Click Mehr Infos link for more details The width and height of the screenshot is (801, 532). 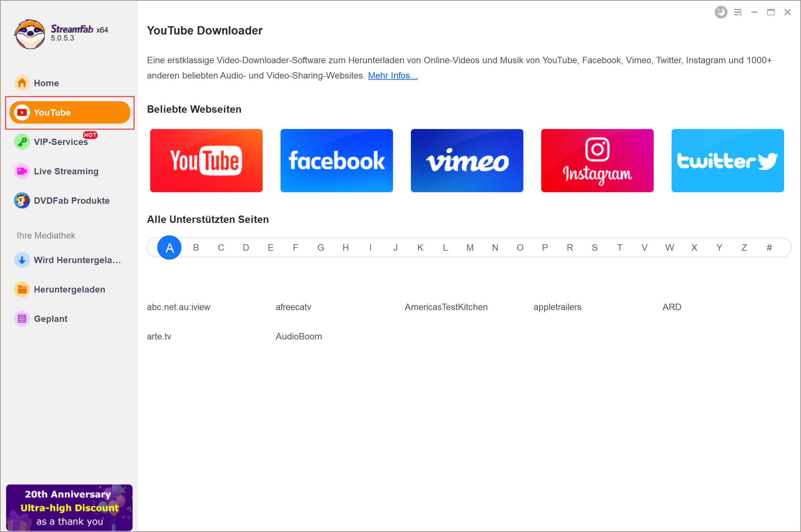click(393, 75)
